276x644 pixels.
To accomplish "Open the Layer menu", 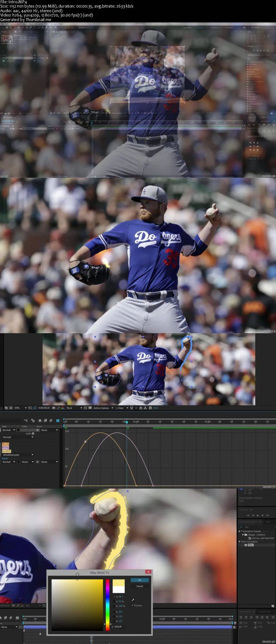I will click(24, 24).
